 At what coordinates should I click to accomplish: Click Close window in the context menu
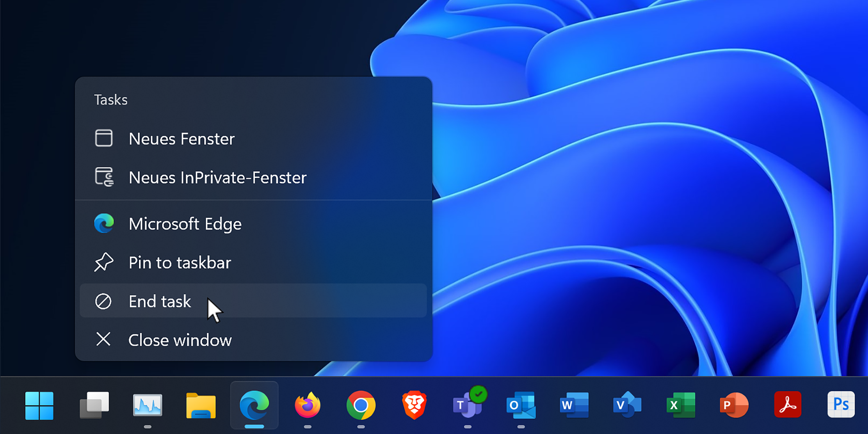tap(180, 340)
